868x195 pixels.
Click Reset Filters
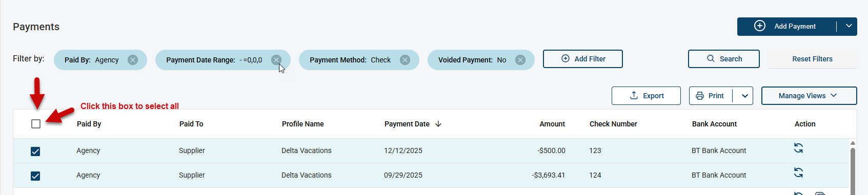[x=812, y=59]
